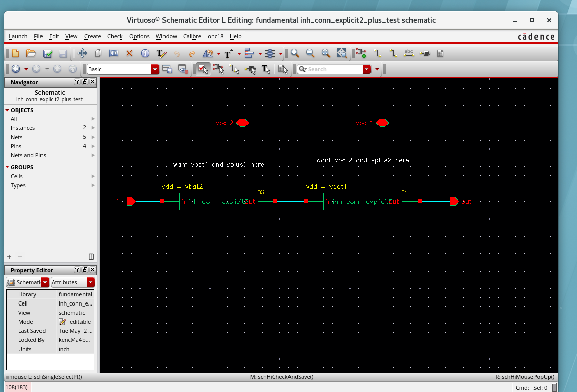The height and width of the screenshot is (392, 577).
Task: Run Check and Save icon
Action: pyautogui.click(x=48, y=53)
